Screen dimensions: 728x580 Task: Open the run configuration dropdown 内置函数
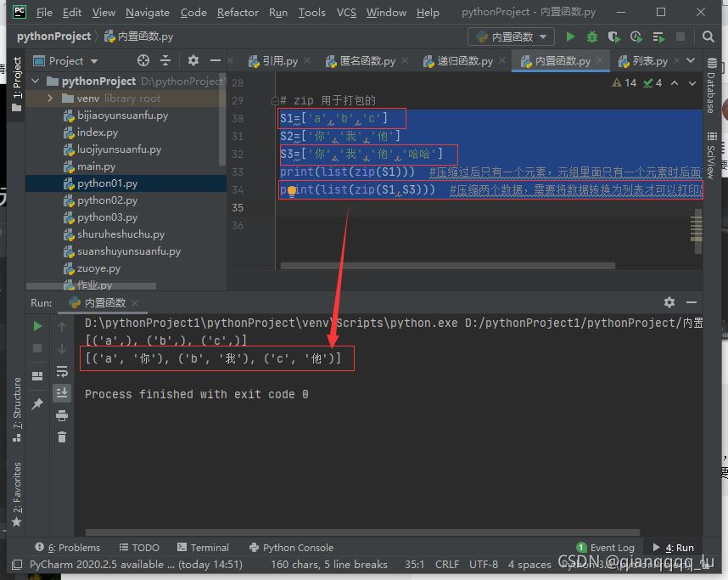pyautogui.click(x=511, y=37)
